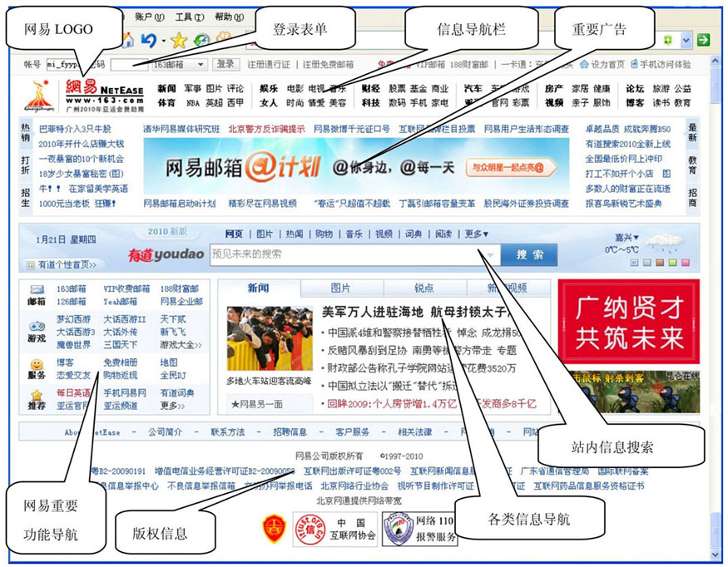Open the 嘉兴 city weather dropdown
Image resolution: width=728 pixels, height=567 pixels.
click(x=626, y=238)
